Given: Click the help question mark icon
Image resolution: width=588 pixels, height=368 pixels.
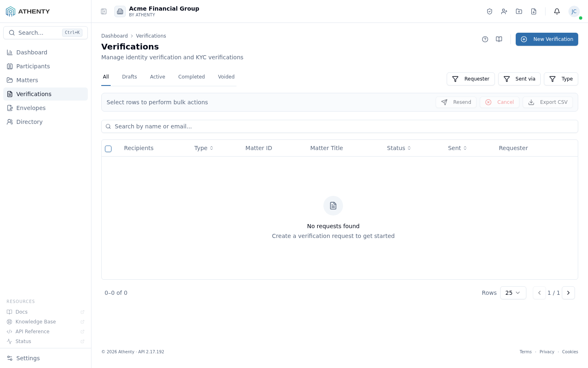Looking at the screenshot, I should (x=485, y=39).
